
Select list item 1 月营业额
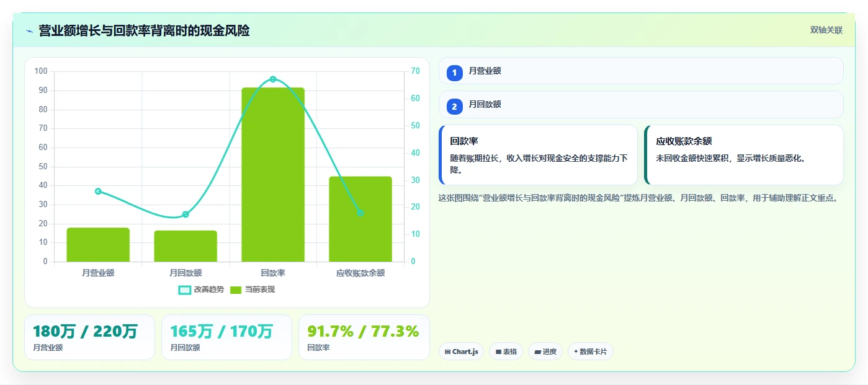(641, 71)
